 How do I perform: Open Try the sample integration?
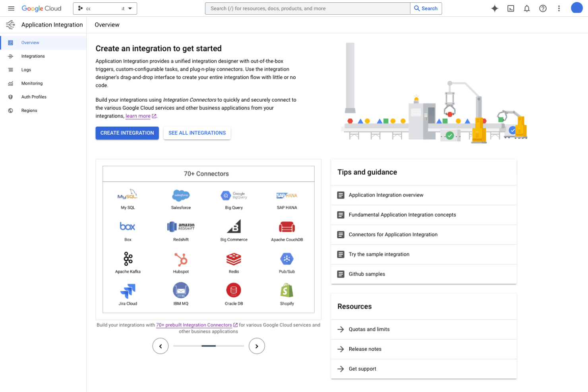(424, 255)
